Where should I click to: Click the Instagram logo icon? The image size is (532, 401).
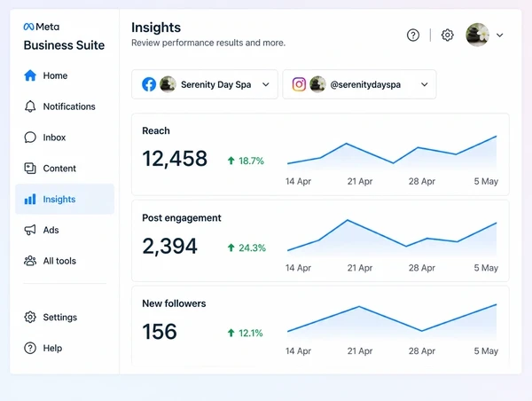(x=299, y=84)
